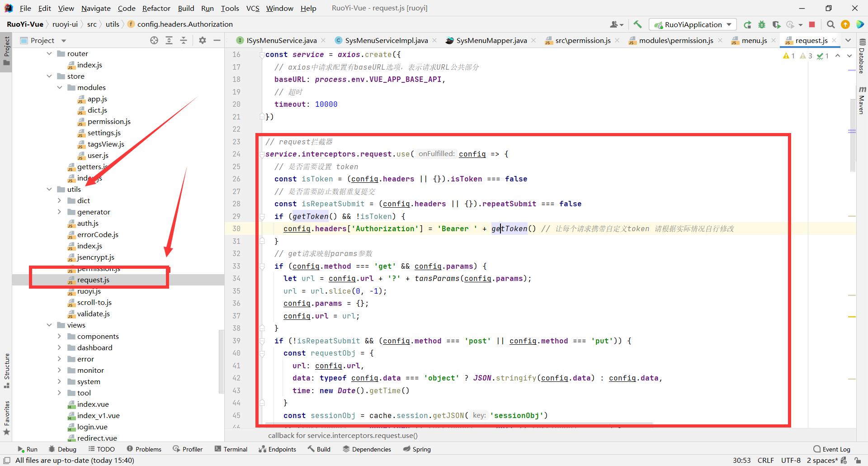Open the Favorites tool window
Screen dimensions: 868x466
point(6,418)
